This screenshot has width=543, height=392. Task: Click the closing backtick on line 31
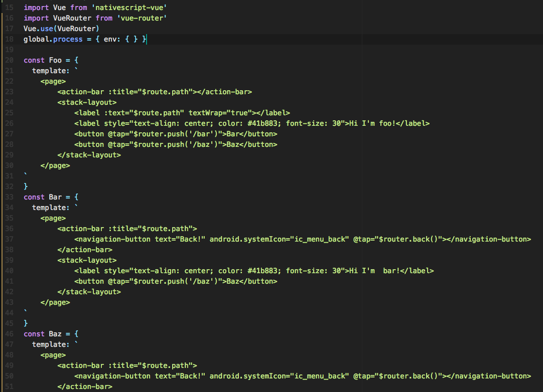tap(25, 174)
